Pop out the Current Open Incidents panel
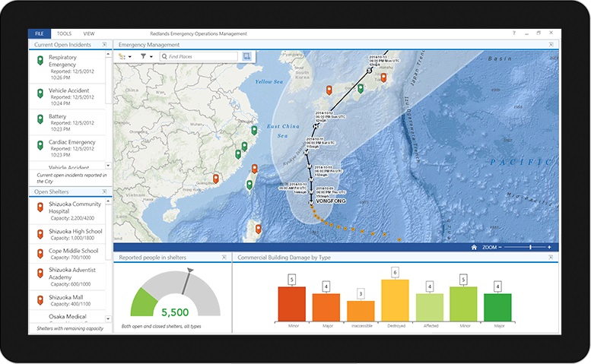The height and width of the screenshot is (364, 591). tap(104, 44)
